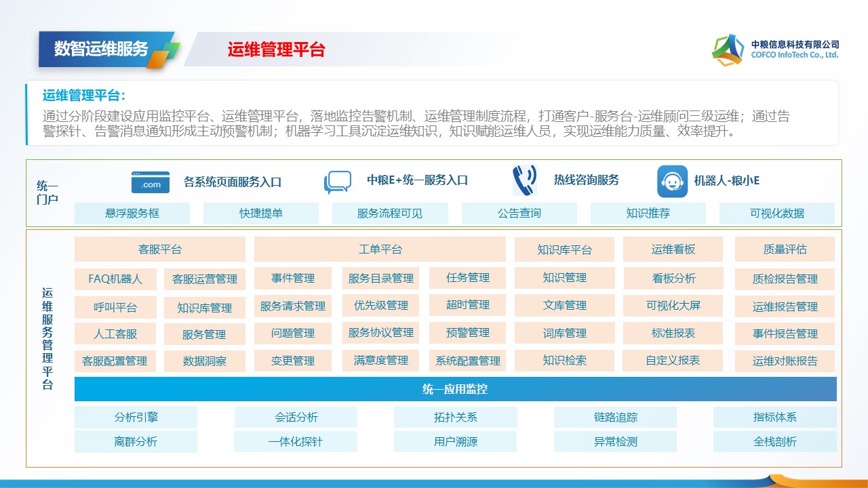Screen dimensions: 868x488
Task: Select the FAQ机器人 module
Action: click(x=115, y=279)
